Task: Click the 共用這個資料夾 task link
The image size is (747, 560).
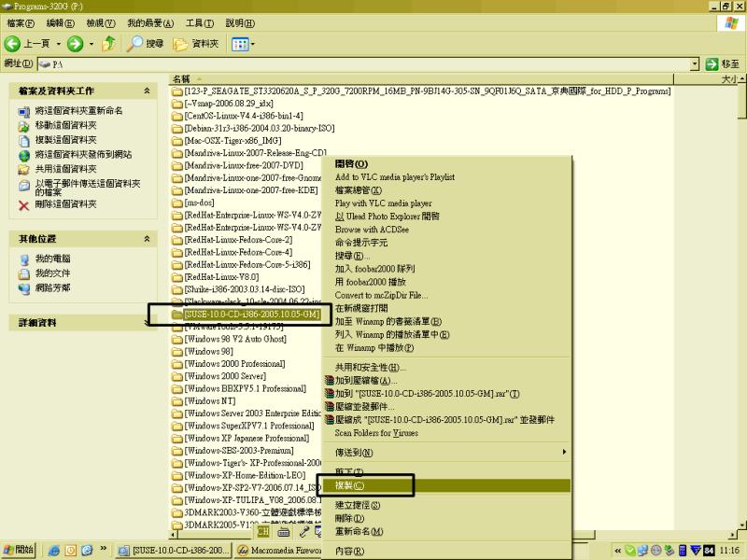Action: [x=65, y=169]
